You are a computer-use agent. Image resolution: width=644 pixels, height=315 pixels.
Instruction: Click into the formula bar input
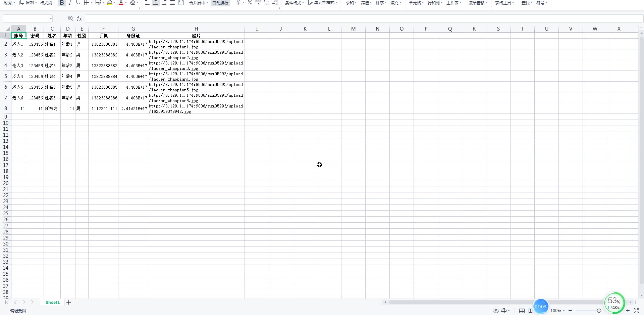click(x=364, y=18)
